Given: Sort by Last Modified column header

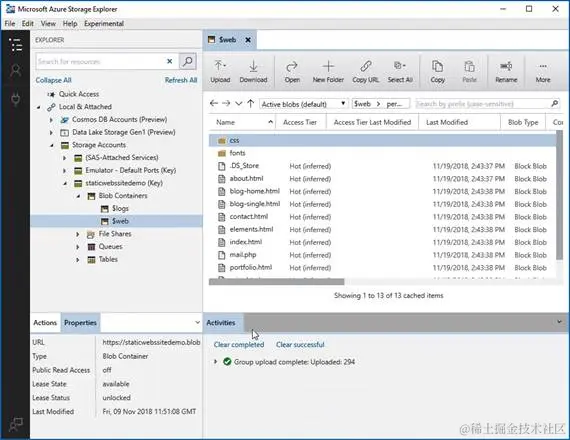Looking at the screenshot, I should [459, 123].
